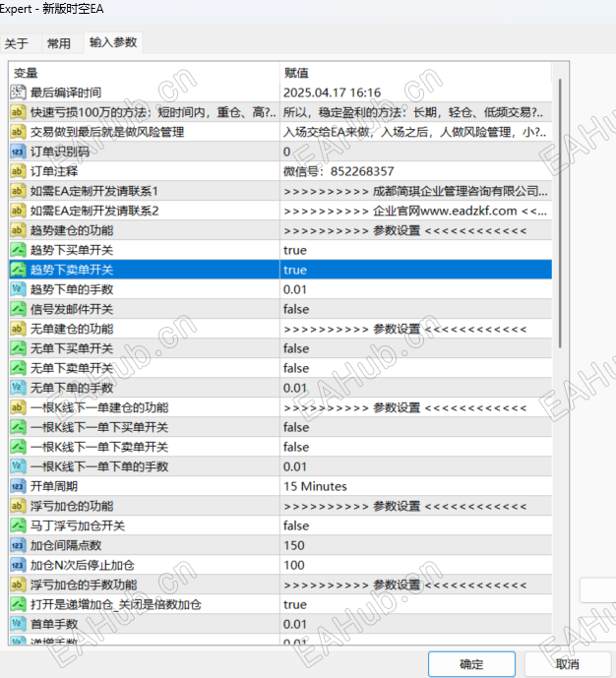Click the bool icon beside 无单下买单开关
Image resolution: width=616 pixels, height=678 pixels.
point(18,348)
